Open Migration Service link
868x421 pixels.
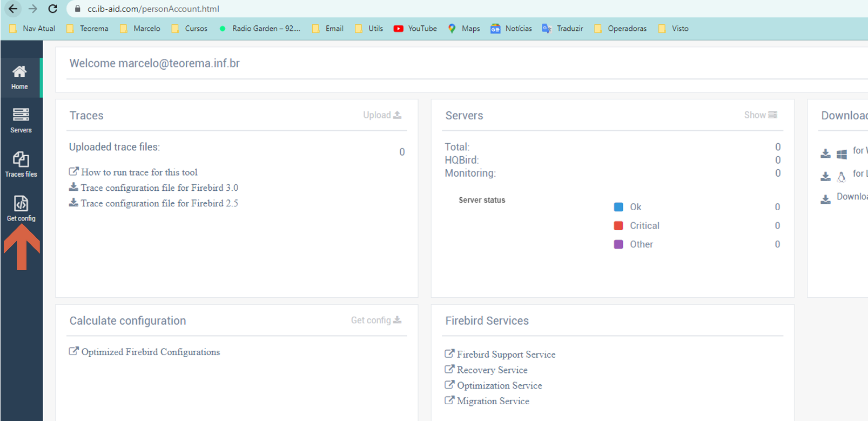pyautogui.click(x=487, y=401)
